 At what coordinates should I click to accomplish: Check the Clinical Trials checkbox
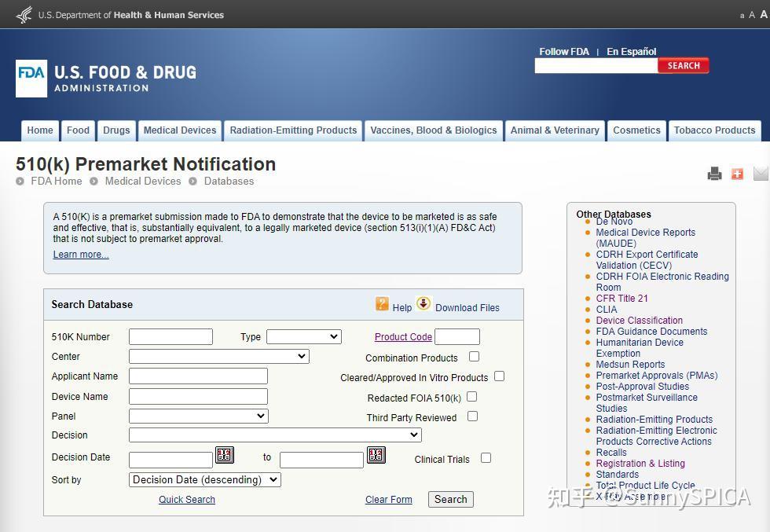click(x=486, y=458)
